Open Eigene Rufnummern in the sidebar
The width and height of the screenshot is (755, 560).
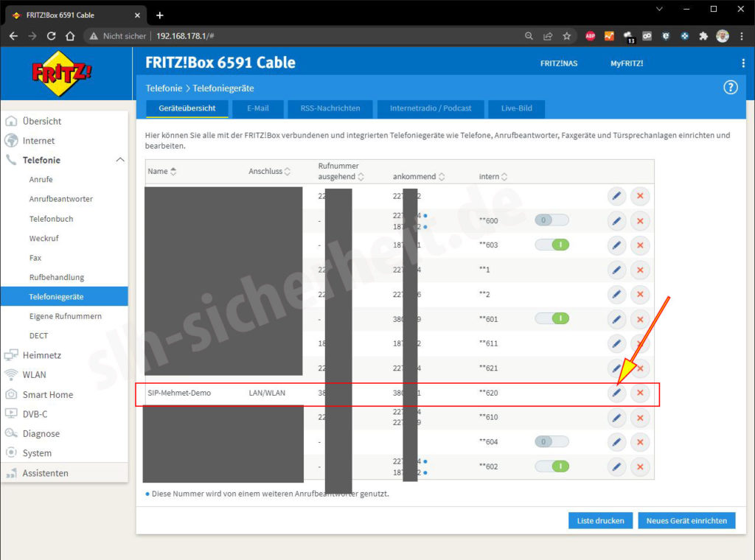point(65,317)
